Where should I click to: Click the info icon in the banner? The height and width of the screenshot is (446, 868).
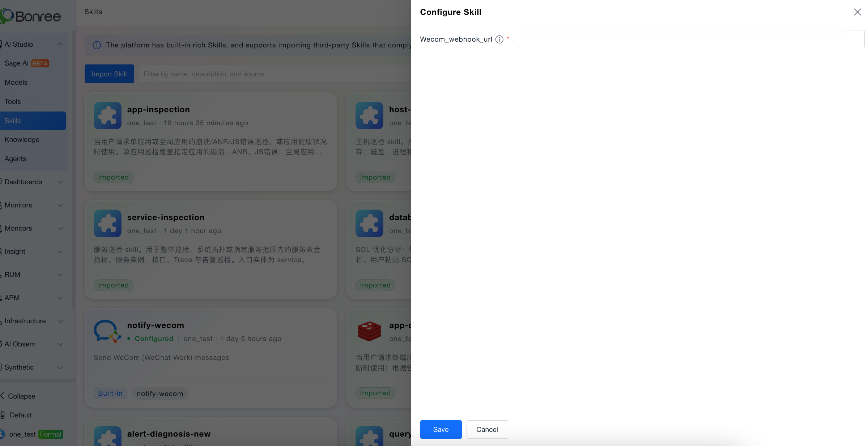tap(97, 45)
